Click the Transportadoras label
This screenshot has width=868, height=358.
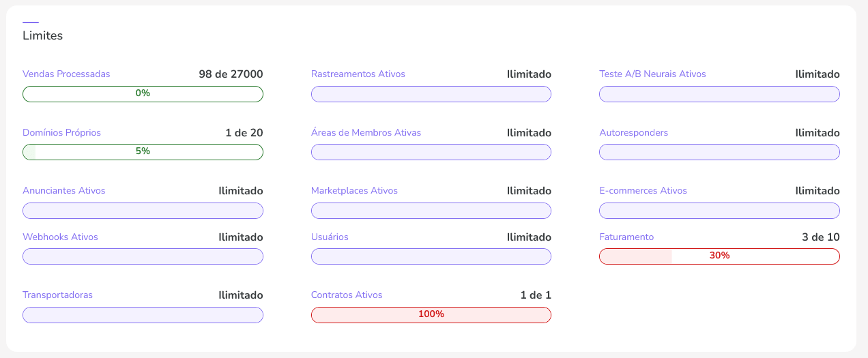click(57, 295)
